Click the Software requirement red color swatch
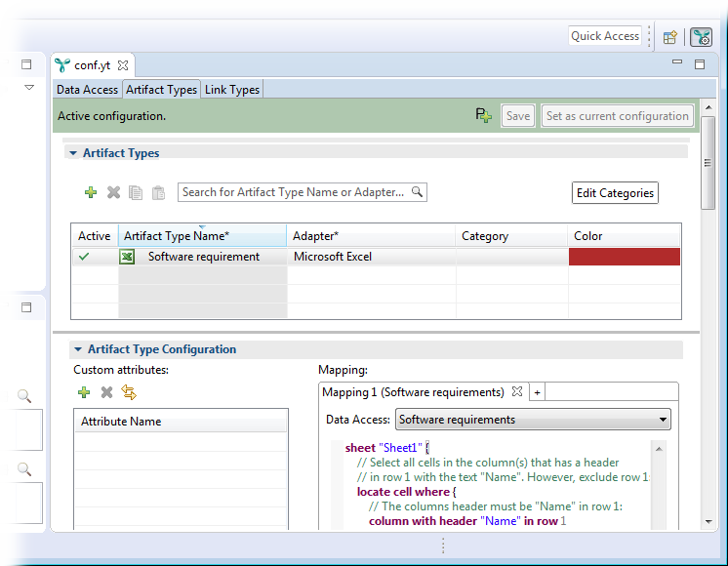The height and width of the screenshot is (566, 728). 624,257
